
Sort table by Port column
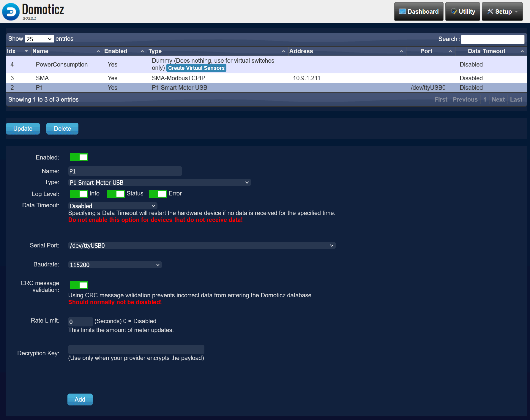click(430, 51)
